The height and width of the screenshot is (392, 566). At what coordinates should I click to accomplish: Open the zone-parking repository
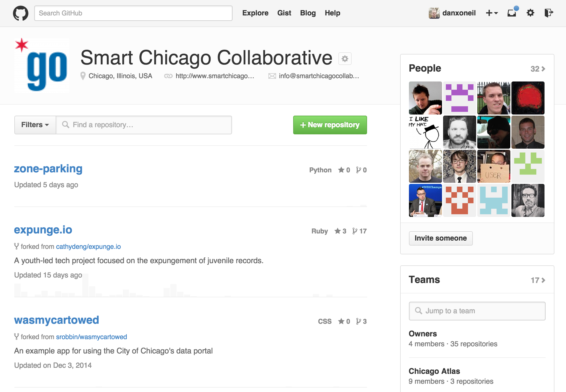tap(48, 169)
